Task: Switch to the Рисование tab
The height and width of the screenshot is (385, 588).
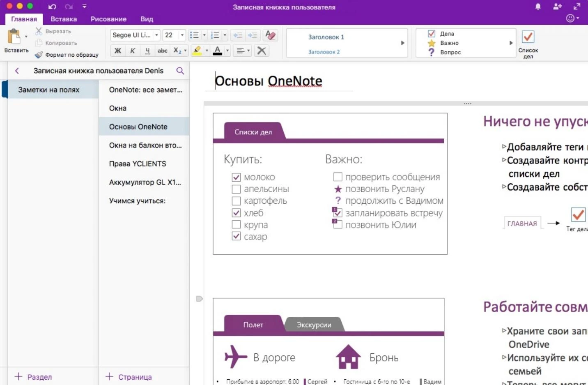Action: [x=108, y=19]
